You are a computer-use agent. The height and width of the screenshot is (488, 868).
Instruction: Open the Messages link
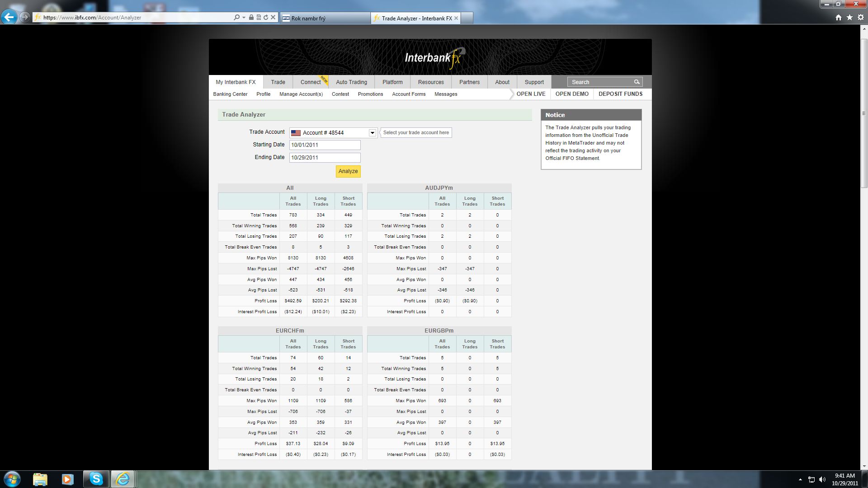click(446, 94)
